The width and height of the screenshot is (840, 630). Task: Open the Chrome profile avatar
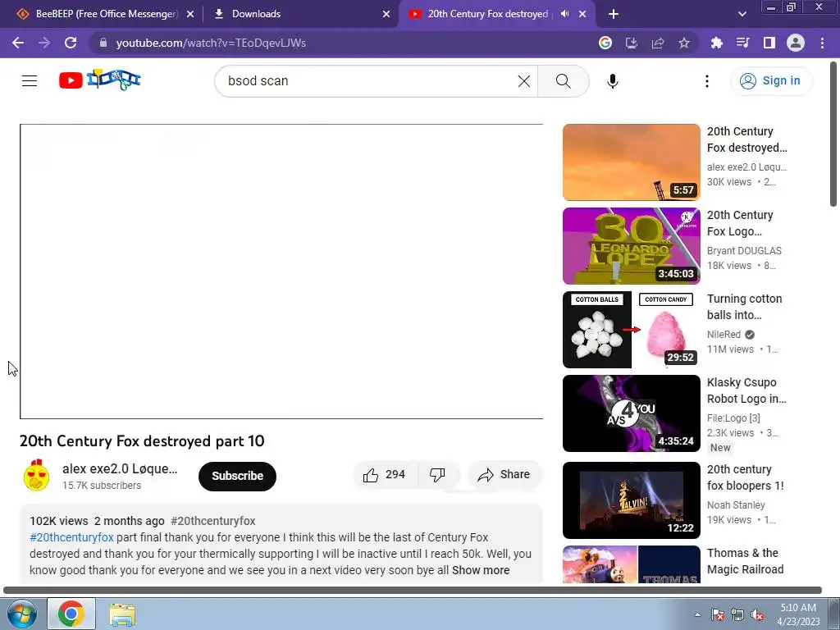[796, 43]
